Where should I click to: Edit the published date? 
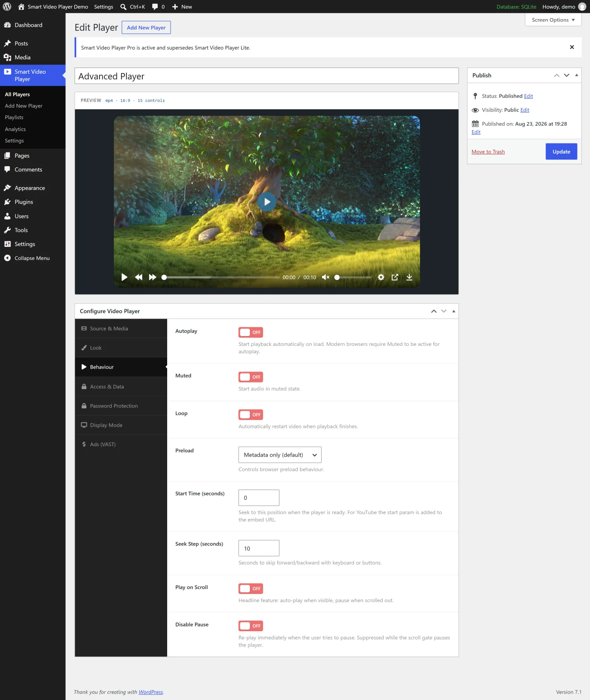point(476,132)
